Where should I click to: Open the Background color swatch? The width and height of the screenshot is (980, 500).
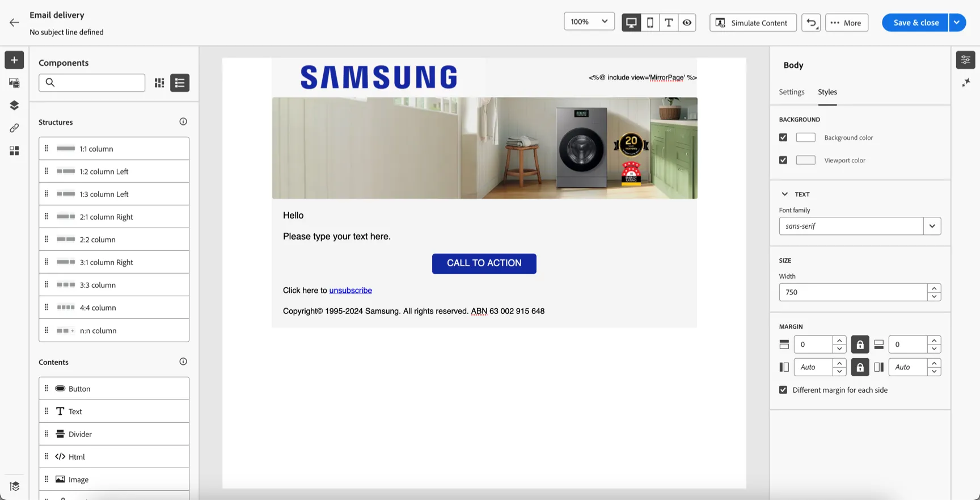pos(805,137)
